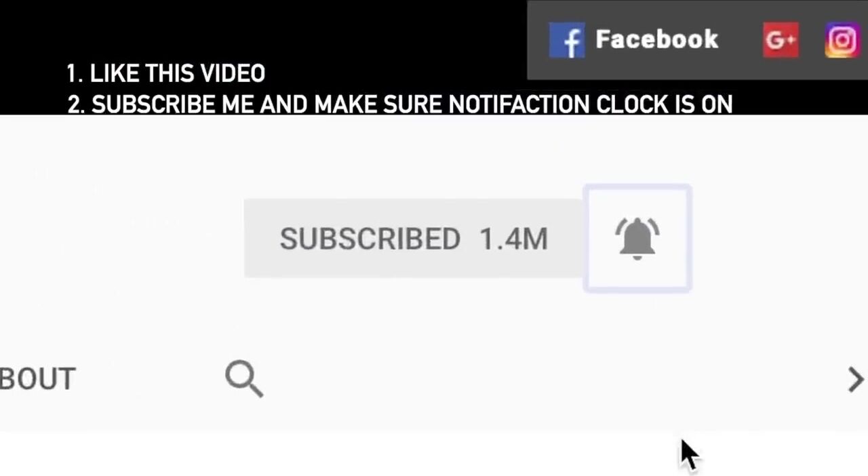Screen dimensions: 868x476
Task: Click the number 1 list marker
Action: pos(73,73)
